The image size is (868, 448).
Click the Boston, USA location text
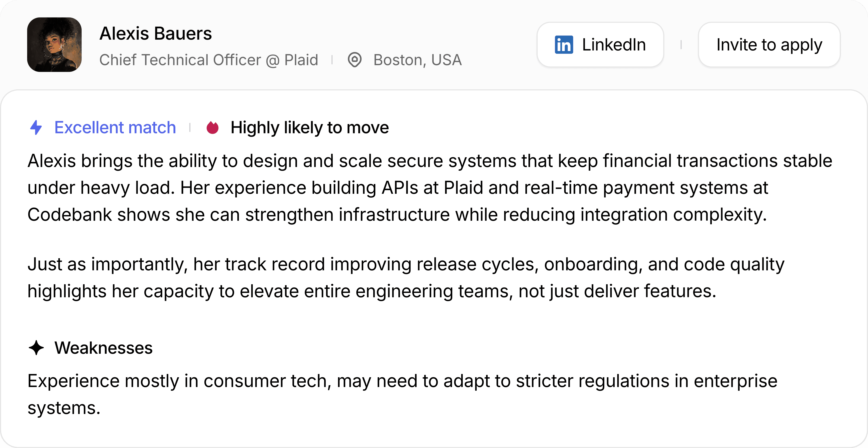[418, 60]
